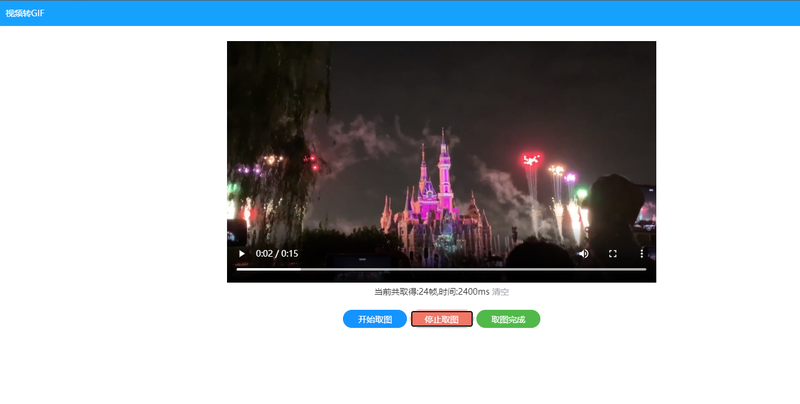The width and height of the screenshot is (800, 404).
Task: Enter fullscreen mode on the video
Action: pyautogui.click(x=613, y=254)
